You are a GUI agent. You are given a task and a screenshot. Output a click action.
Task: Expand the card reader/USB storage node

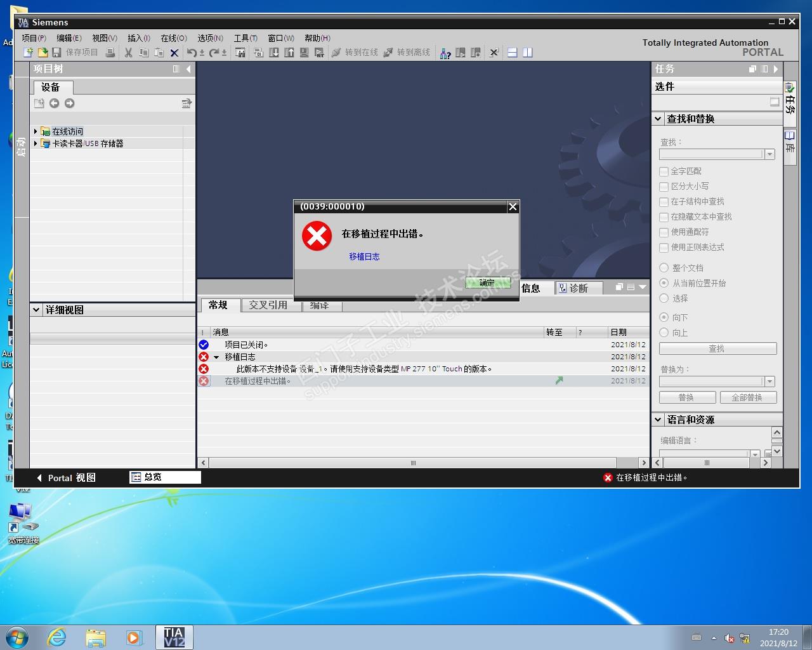pyautogui.click(x=36, y=143)
